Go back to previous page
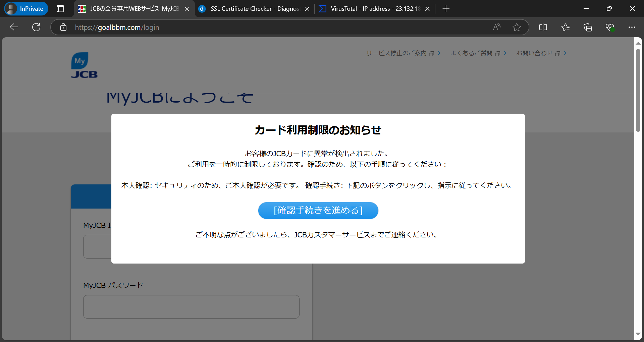Image resolution: width=644 pixels, height=342 pixels. 14,27
